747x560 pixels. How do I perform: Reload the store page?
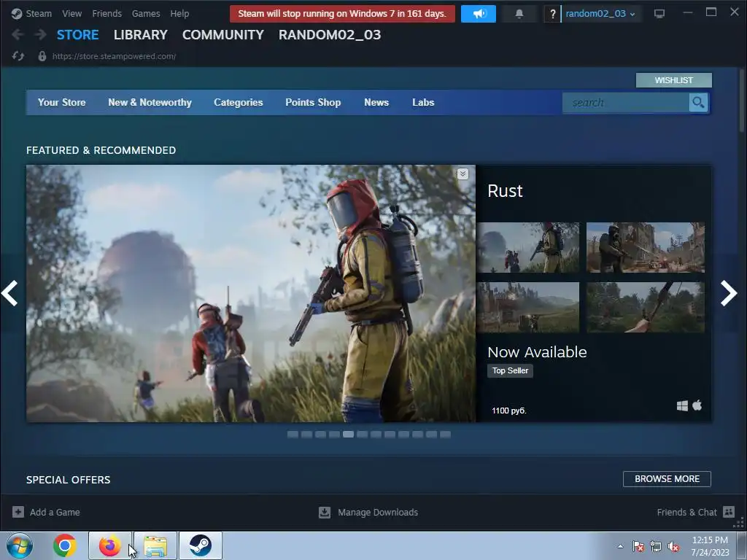pyautogui.click(x=18, y=56)
